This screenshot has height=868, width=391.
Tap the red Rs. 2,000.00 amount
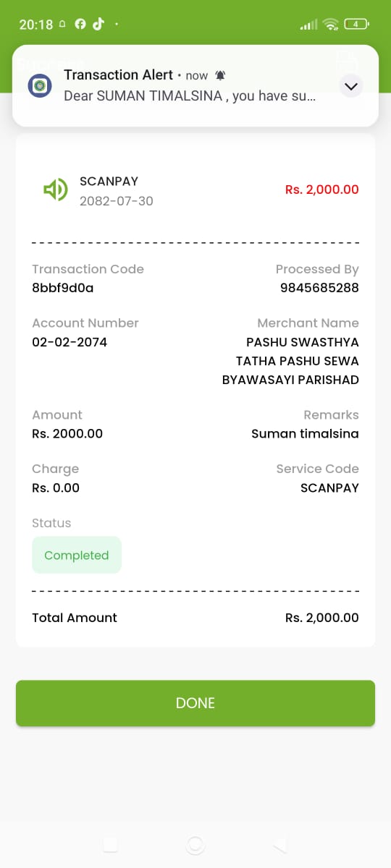click(322, 190)
